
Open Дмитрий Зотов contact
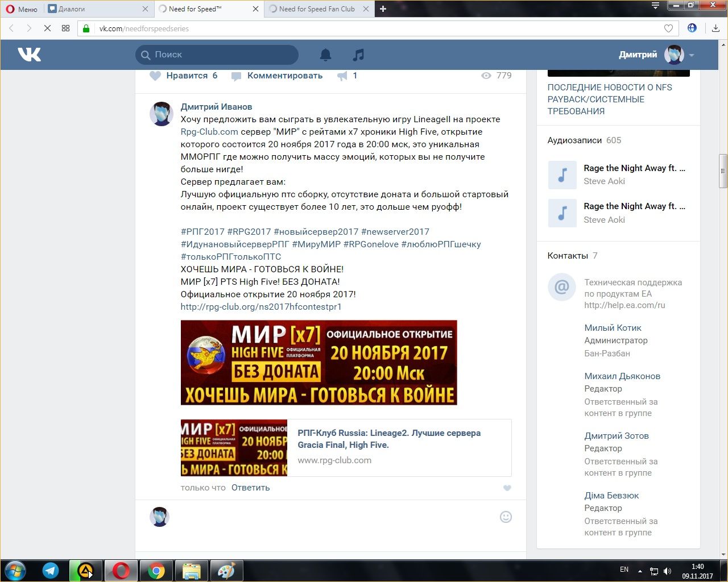tap(617, 436)
